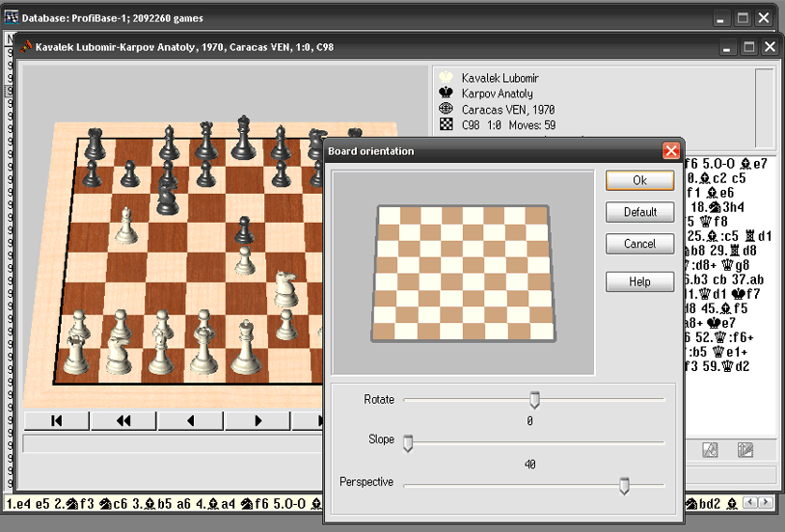Image resolution: width=785 pixels, height=532 pixels.
Task: Reset orientation with the Default button
Action: pyautogui.click(x=639, y=212)
